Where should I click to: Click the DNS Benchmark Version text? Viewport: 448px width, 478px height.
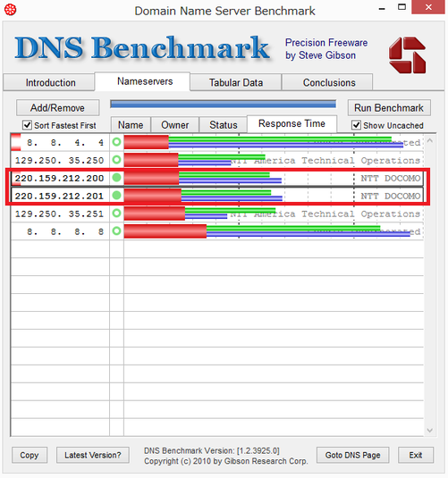coord(212,450)
